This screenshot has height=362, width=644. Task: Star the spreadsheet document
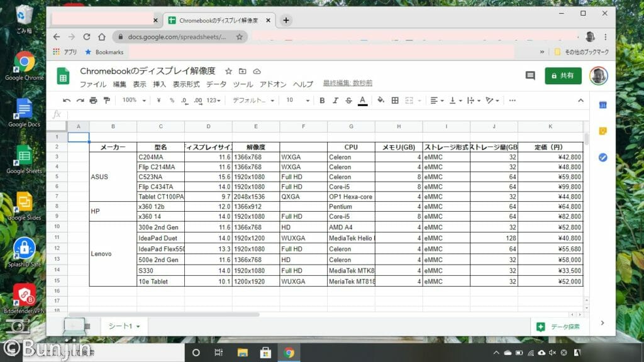228,72
